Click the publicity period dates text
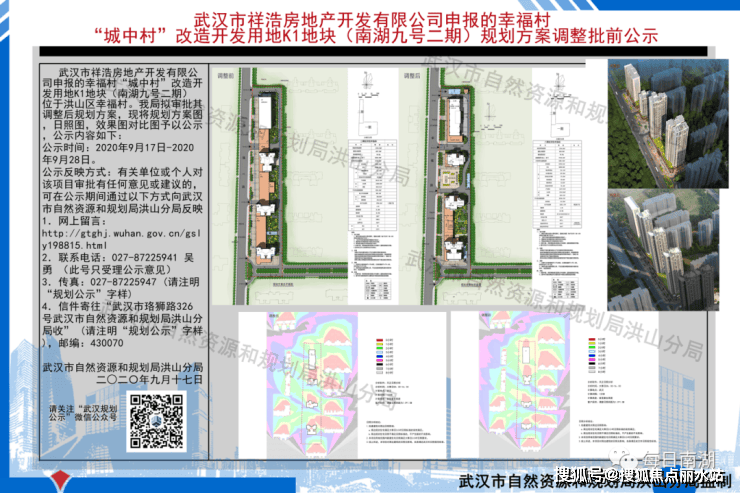 pyautogui.click(x=122, y=151)
